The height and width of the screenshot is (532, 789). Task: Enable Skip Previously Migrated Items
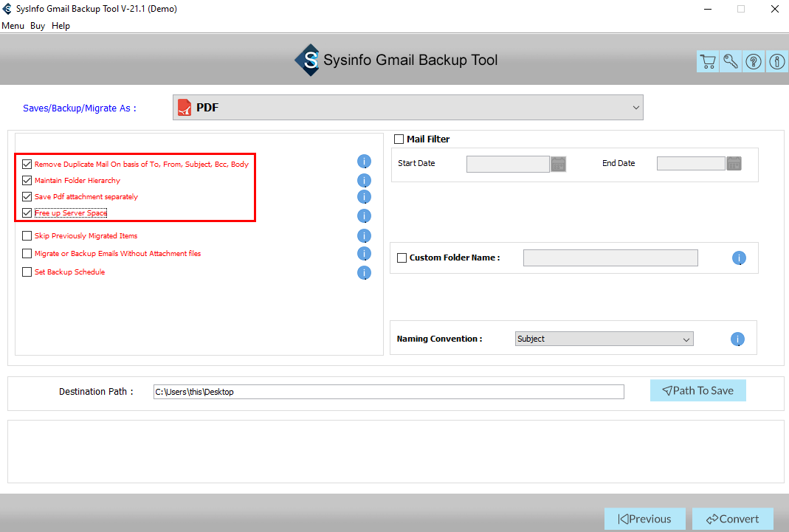click(x=27, y=235)
